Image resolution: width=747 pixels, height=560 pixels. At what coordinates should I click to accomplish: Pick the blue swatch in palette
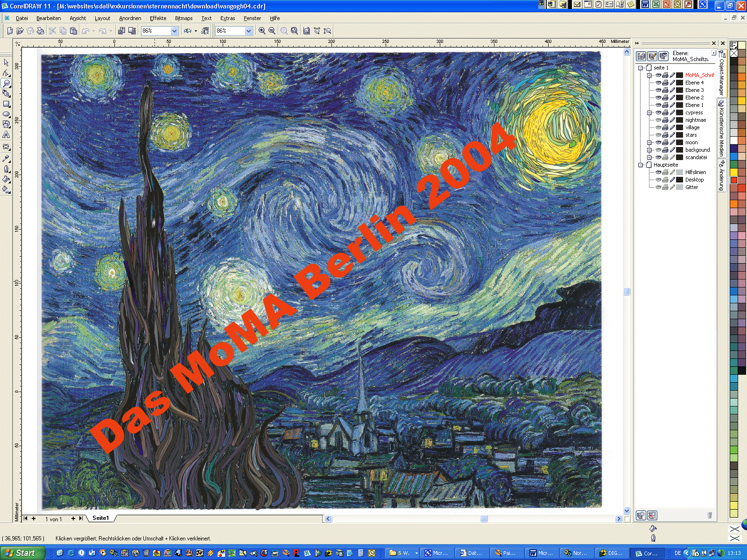pyautogui.click(x=734, y=156)
